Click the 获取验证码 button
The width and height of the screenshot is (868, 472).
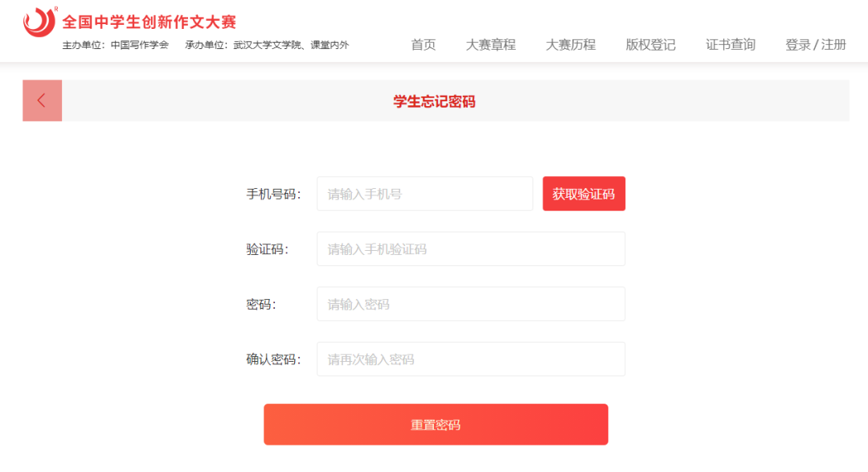click(x=584, y=194)
